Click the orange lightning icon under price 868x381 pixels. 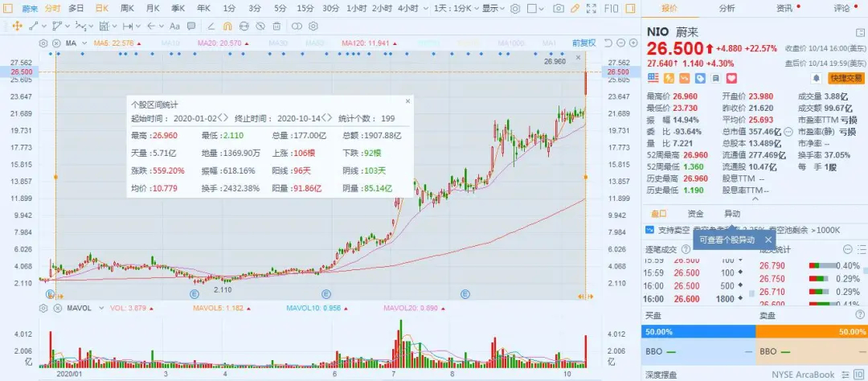coord(668,78)
